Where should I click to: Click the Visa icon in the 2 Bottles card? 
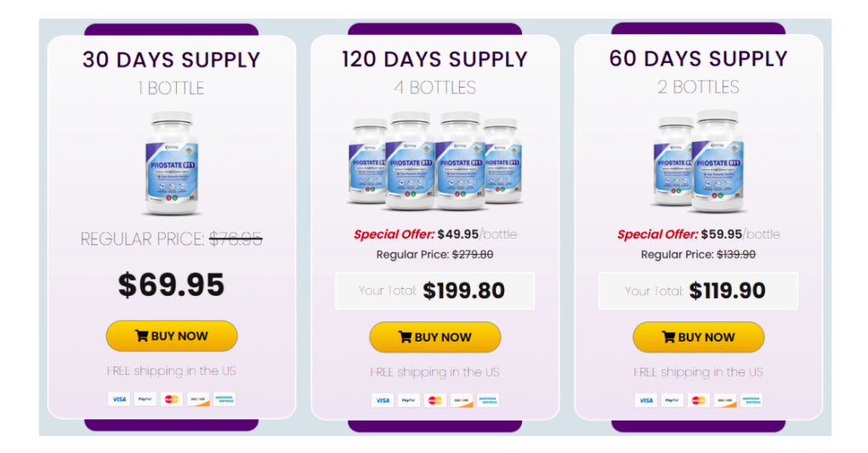(x=646, y=400)
